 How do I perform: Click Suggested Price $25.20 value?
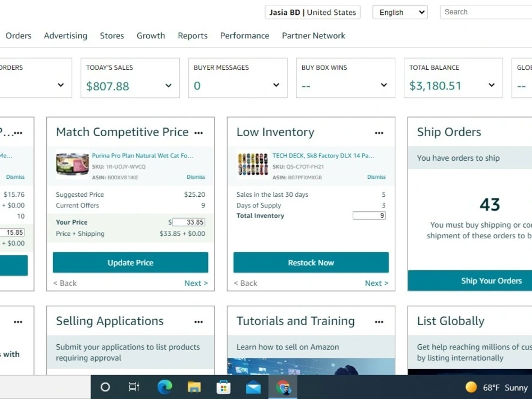point(194,194)
